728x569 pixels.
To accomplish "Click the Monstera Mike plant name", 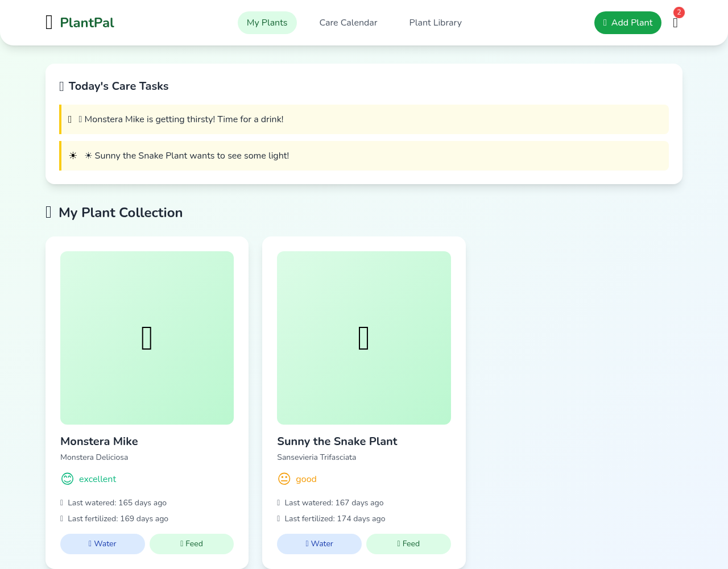I will tap(99, 441).
